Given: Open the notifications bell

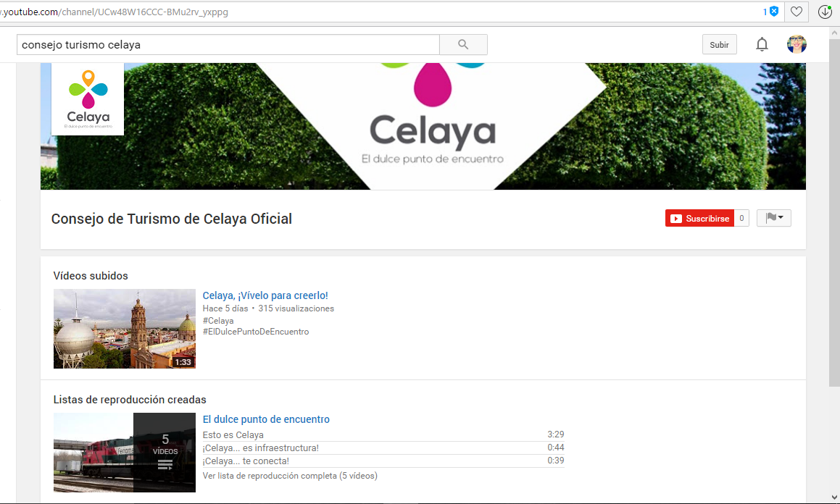Looking at the screenshot, I should (x=762, y=44).
